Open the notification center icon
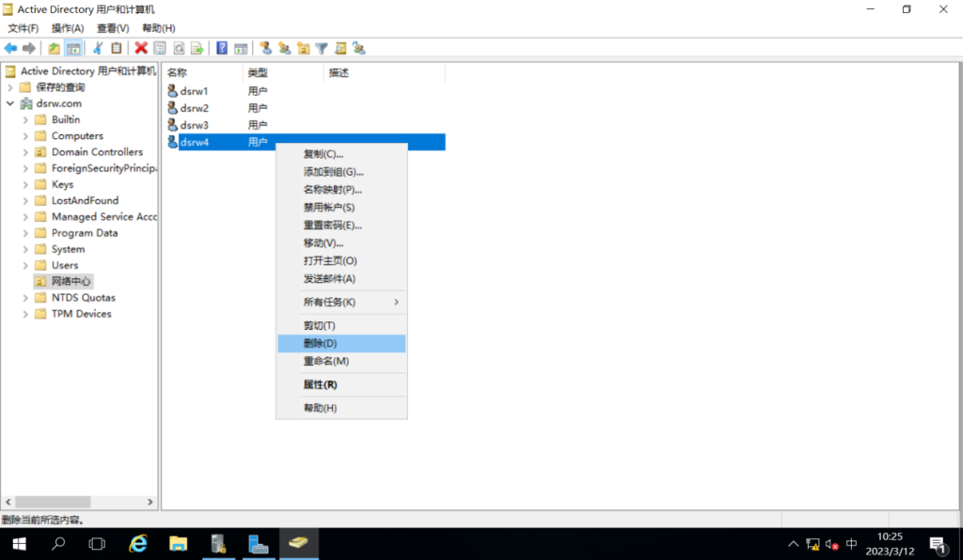 point(938,544)
